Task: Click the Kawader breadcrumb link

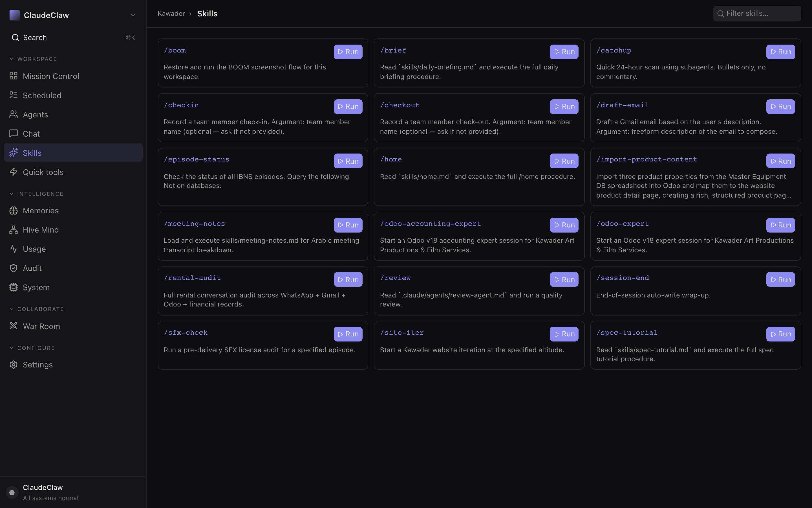Action: [171, 14]
